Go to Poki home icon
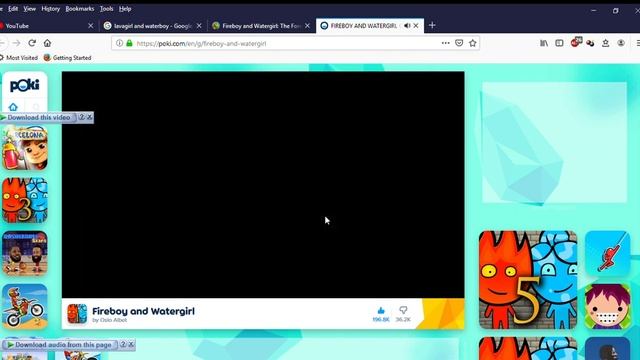The image size is (640, 360). click(13, 107)
